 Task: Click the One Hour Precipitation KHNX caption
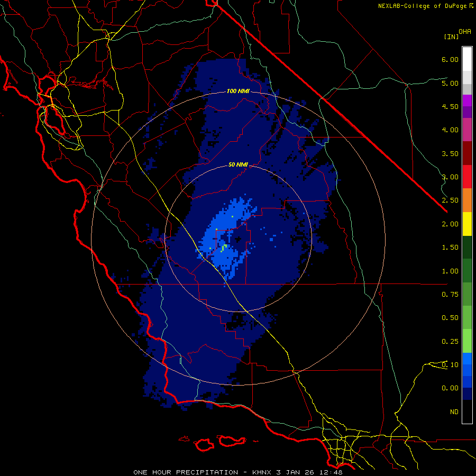click(x=237, y=472)
